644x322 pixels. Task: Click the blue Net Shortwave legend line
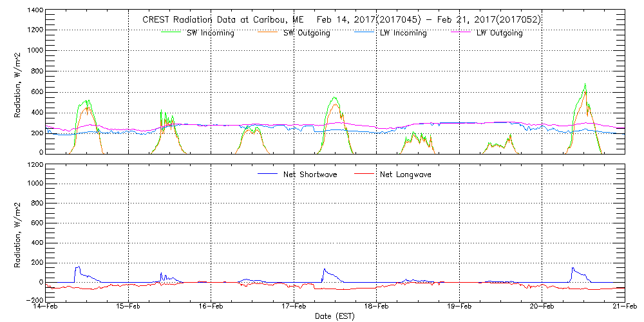(268, 174)
